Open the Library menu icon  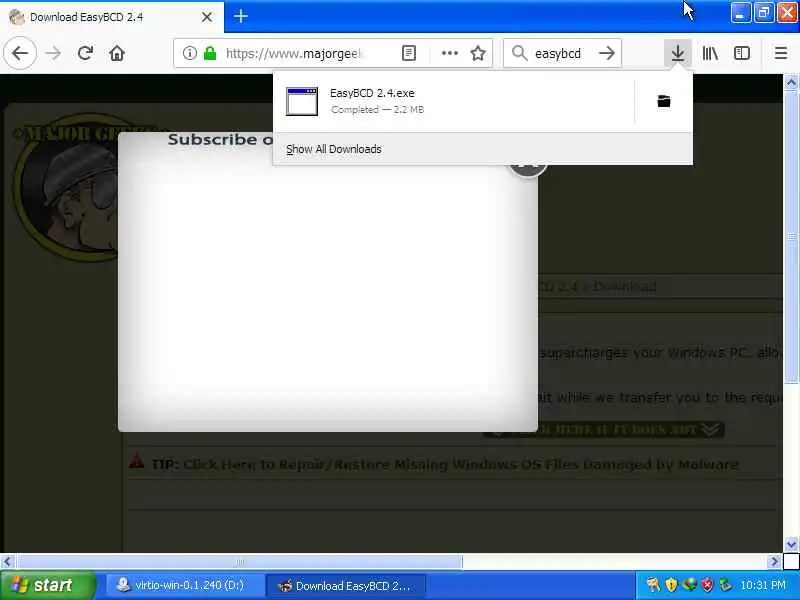point(710,53)
